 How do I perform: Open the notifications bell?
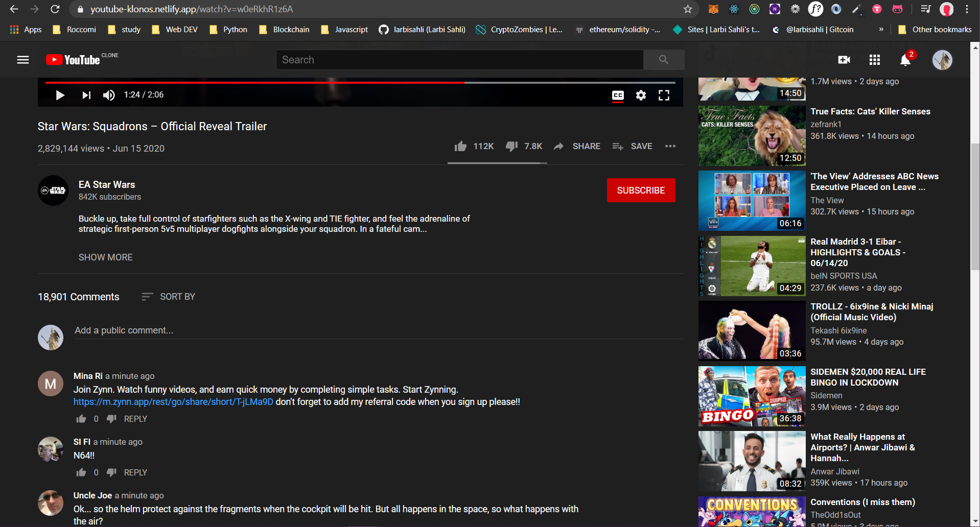tap(905, 60)
